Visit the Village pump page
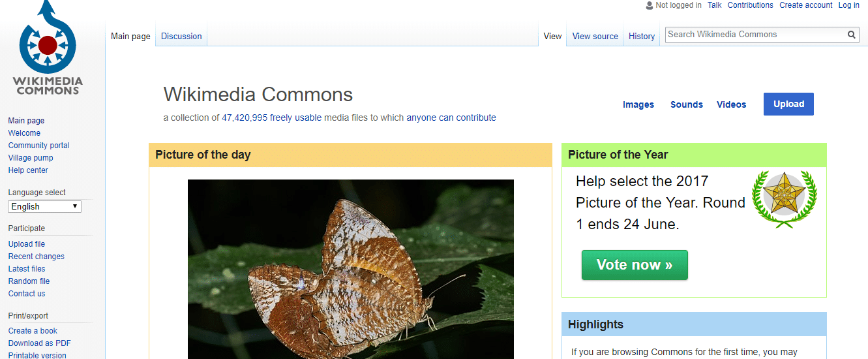 click(x=31, y=158)
